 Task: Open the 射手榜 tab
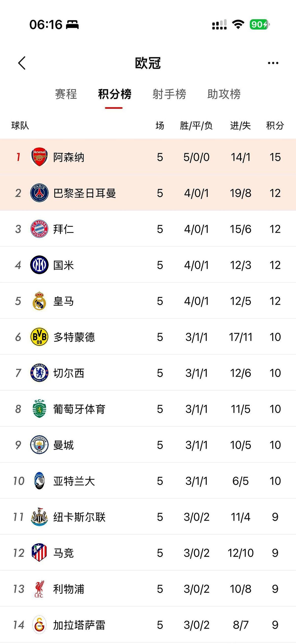tap(169, 95)
